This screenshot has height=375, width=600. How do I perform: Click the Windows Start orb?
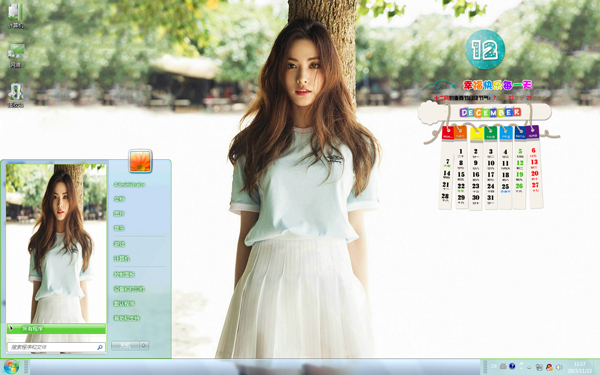point(11,367)
